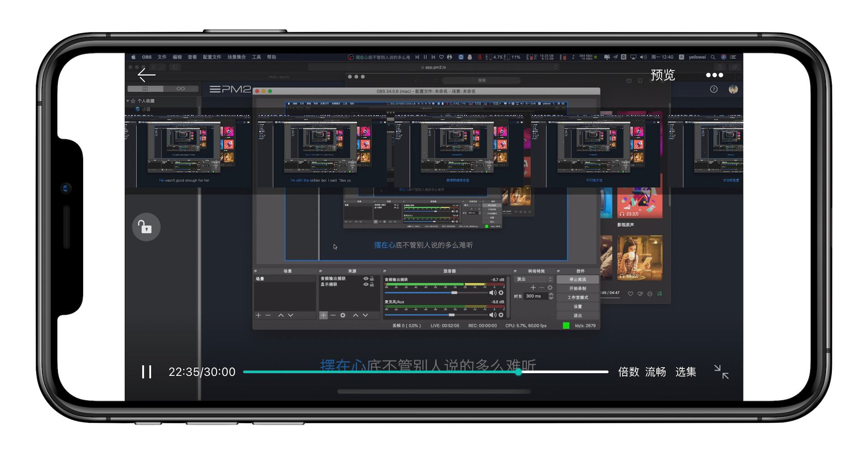
Task: Unlock the screen orientation lock button
Action: 146,227
